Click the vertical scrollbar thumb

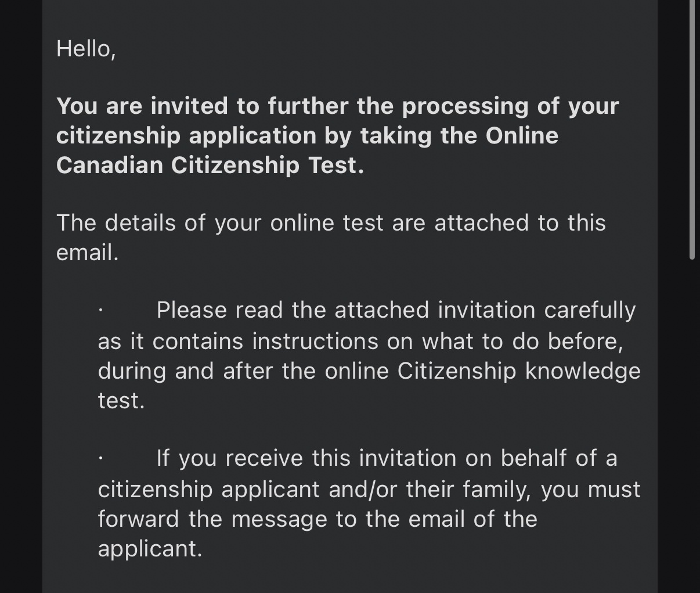692,128
